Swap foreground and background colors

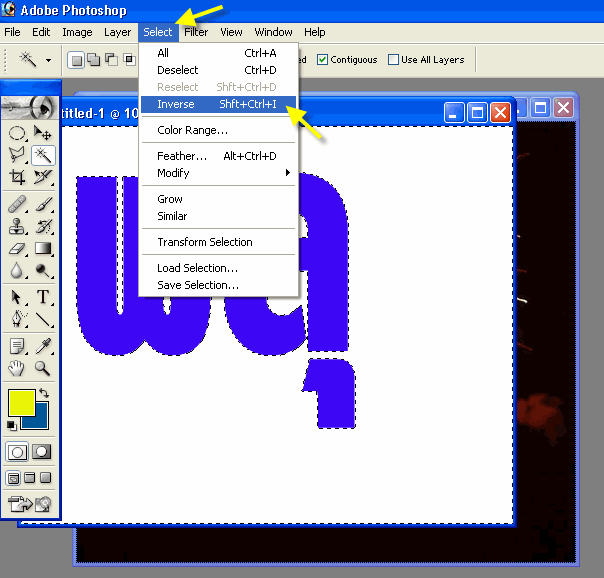click(44, 393)
